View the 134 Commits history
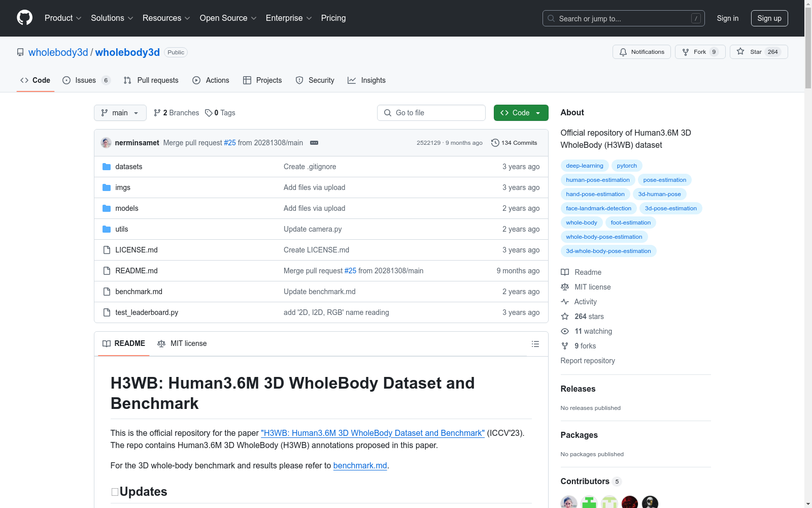Viewport: 812px width, 508px height. click(x=514, y=143)
